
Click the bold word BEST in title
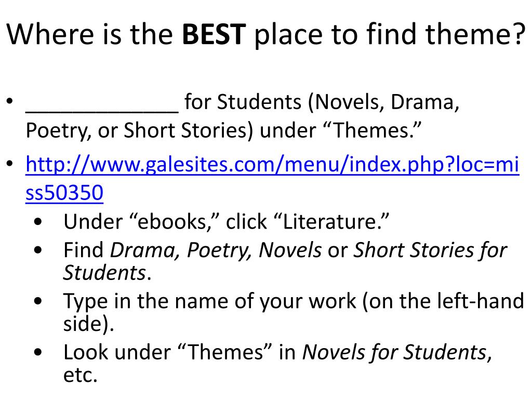coord(214,34)
